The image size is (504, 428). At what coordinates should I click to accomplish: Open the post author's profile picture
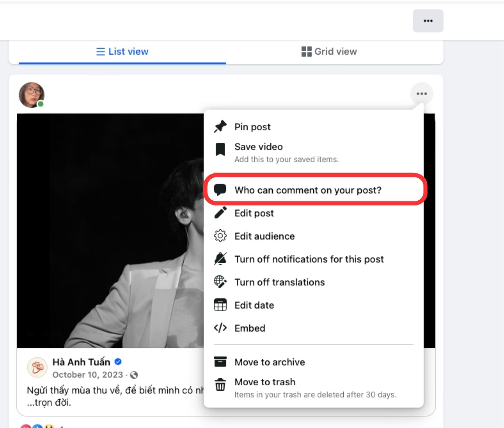tap(31, 95)
